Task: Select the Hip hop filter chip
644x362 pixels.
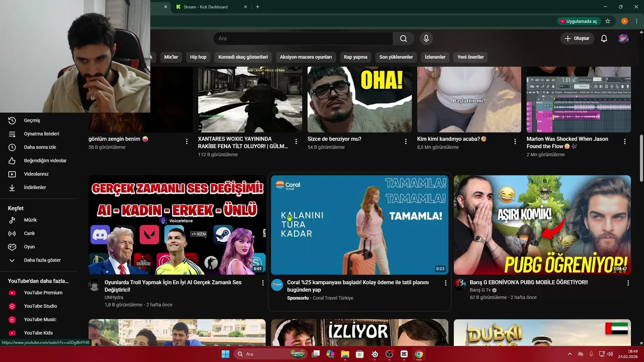Action: click(198, 57)
